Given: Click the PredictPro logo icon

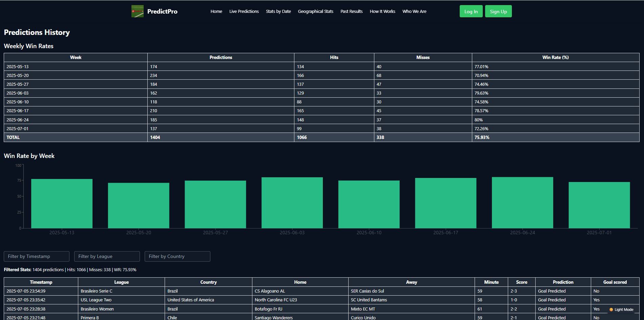Looking at the screenshot, I should coord(138,11).
